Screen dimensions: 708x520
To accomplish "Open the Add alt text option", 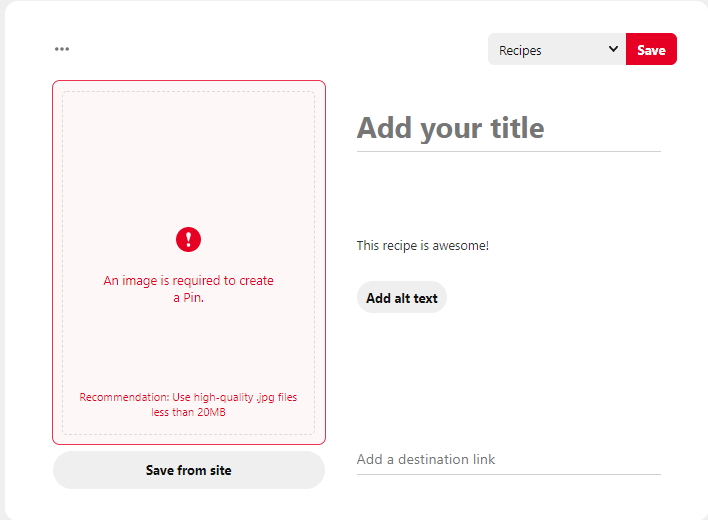I will (401, 298).
